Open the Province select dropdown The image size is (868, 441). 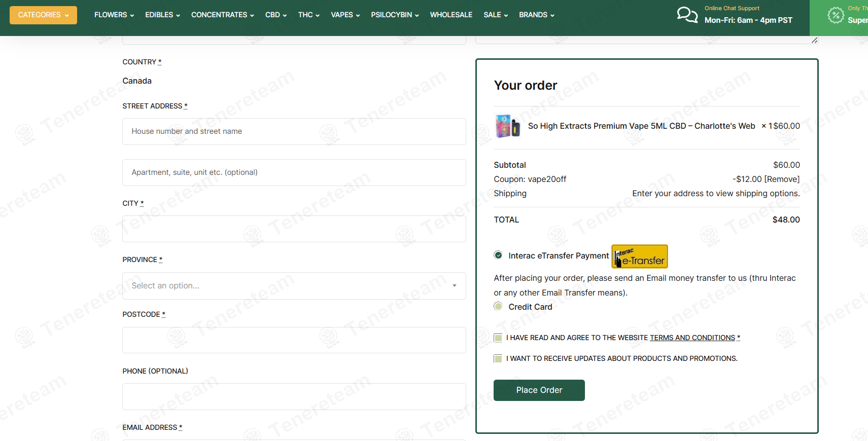294,286
